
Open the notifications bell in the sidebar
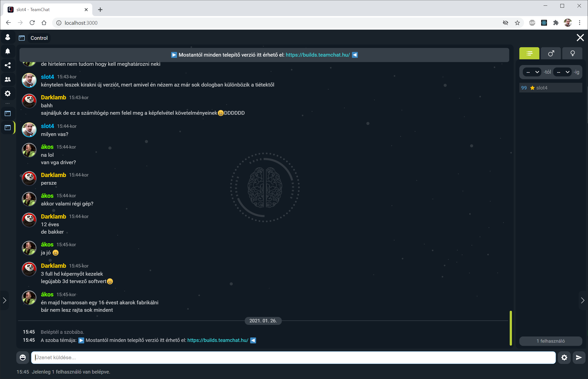coord(8,51)
